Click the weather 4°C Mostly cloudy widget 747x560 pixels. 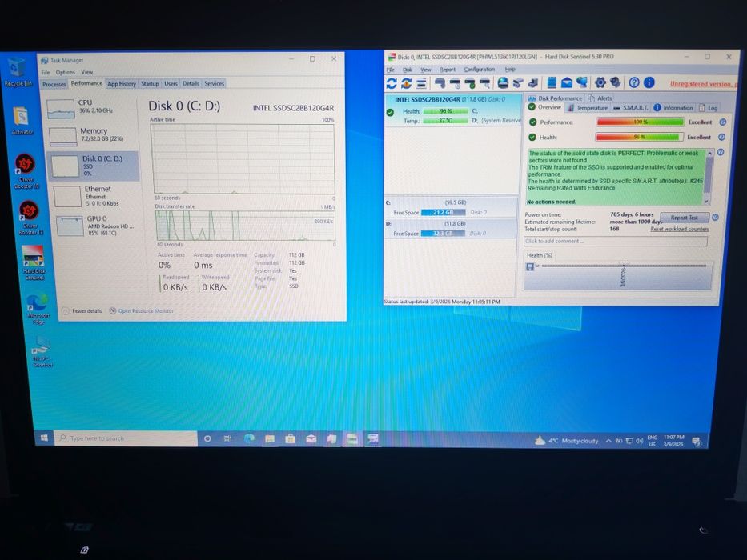click(x=566, y=441)
